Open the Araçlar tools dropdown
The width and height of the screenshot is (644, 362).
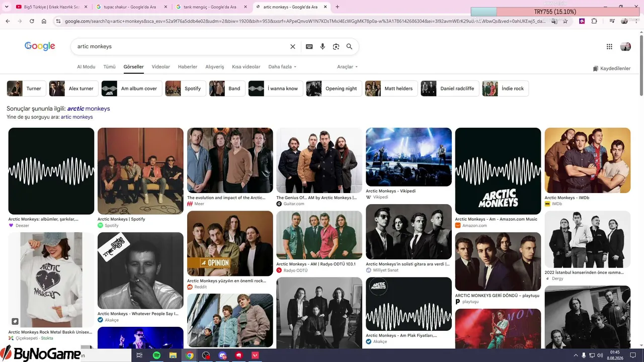(347, 67)
